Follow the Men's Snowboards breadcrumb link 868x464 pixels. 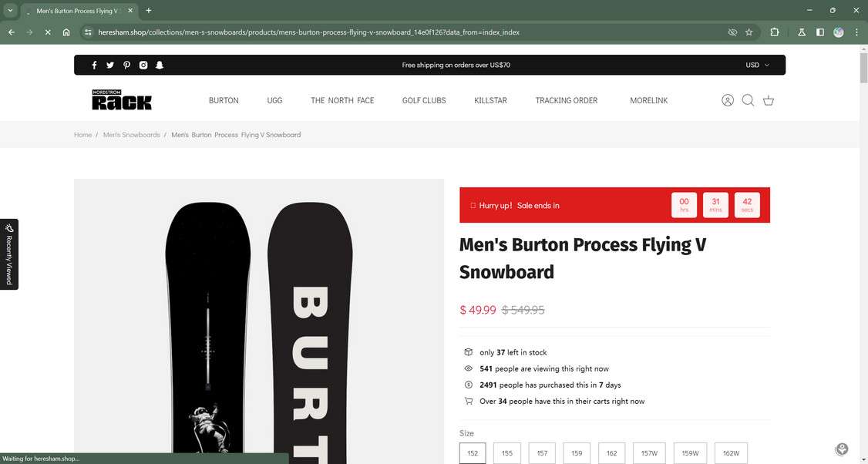(131, 135)
